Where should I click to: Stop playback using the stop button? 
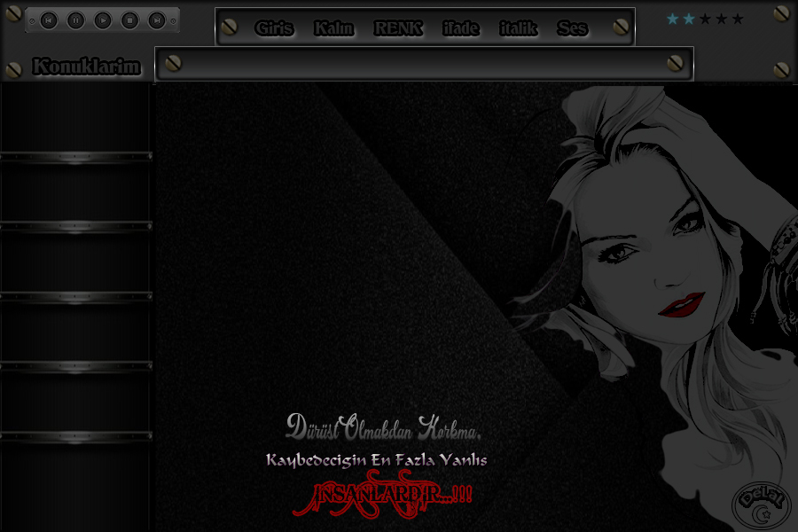129,20
